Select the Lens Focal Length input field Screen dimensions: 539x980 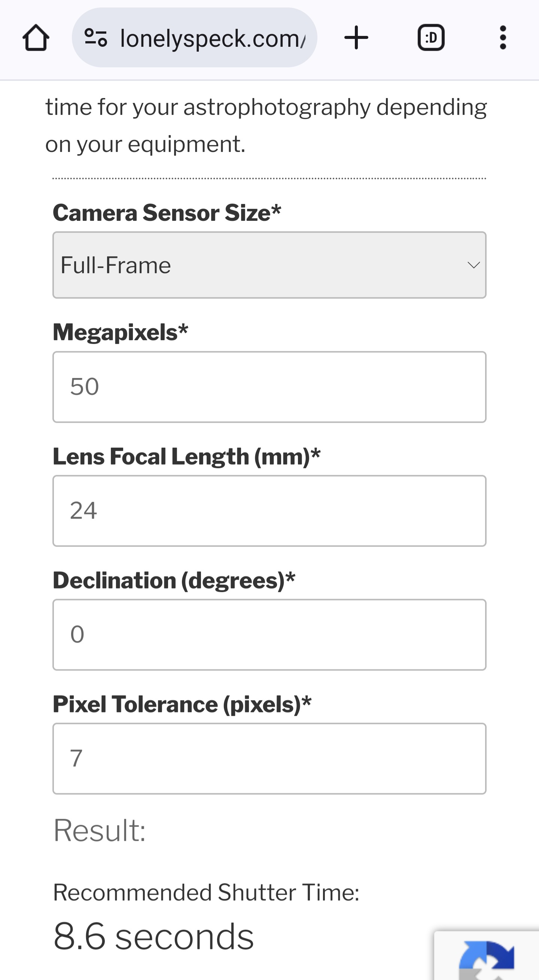(x=269, y=511)
